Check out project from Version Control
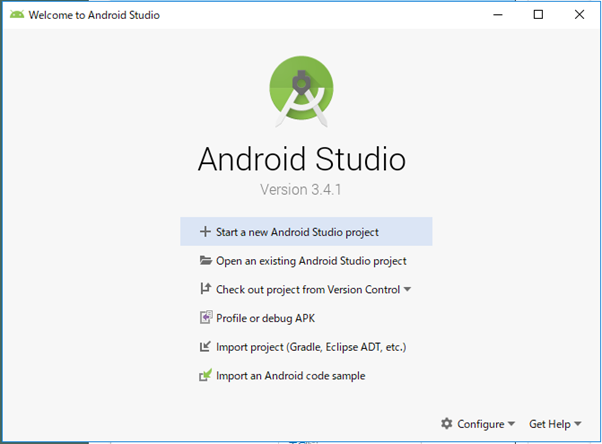This screenshot has width=602, height=444. [x=306, y=289]
